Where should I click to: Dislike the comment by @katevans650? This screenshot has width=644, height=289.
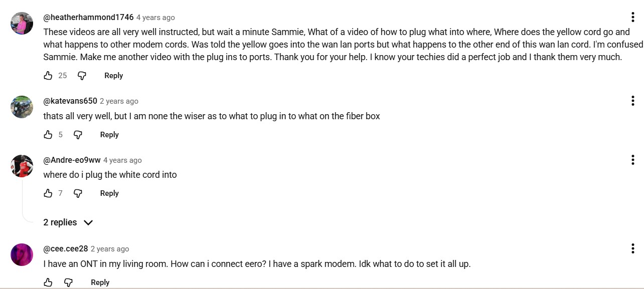pyautogui.click(x=78, y=135)
